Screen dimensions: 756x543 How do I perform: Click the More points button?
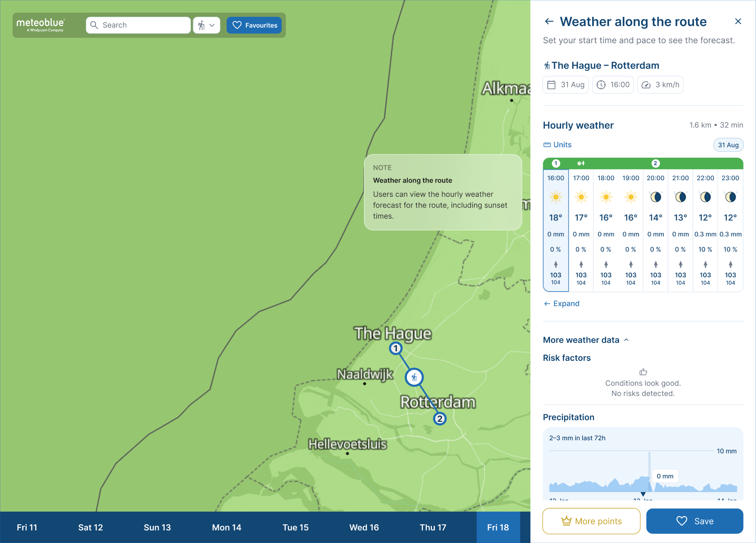[x=591, y=521]
